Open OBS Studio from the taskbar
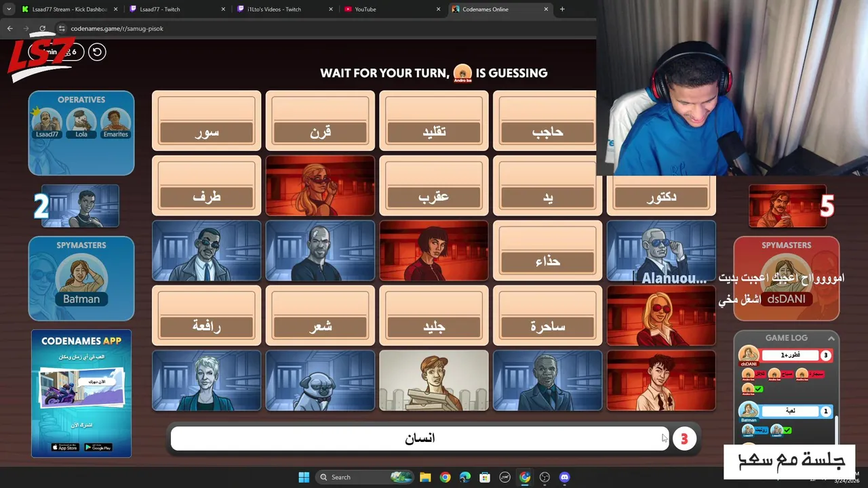Image resolution: width=868 pixels, height=488 pixels. (x=545, y=477)
